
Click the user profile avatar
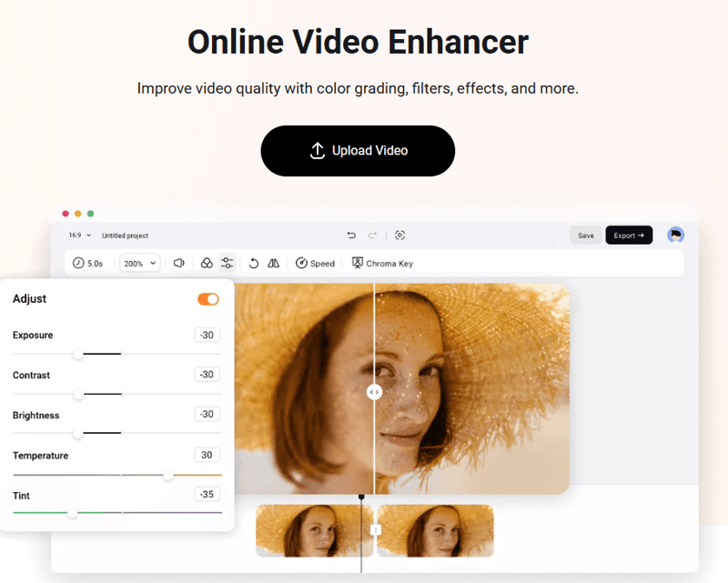tap(675, 235)
